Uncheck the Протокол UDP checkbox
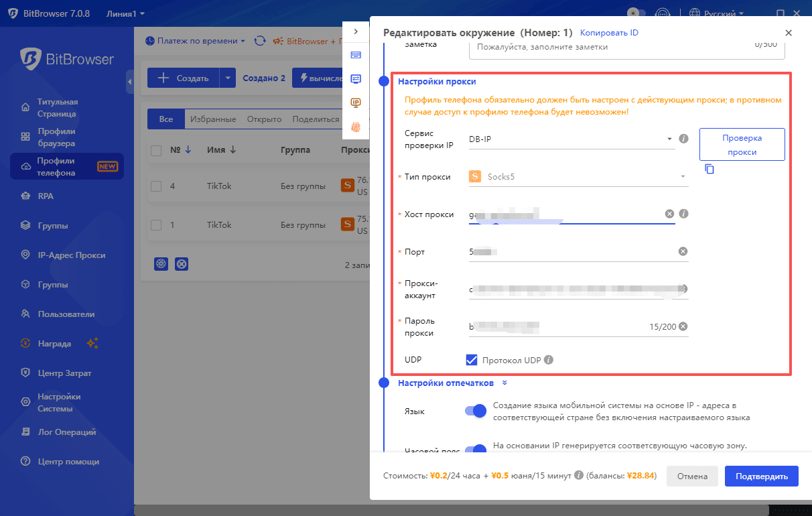The image size is (812, 516). coord(472,360)
